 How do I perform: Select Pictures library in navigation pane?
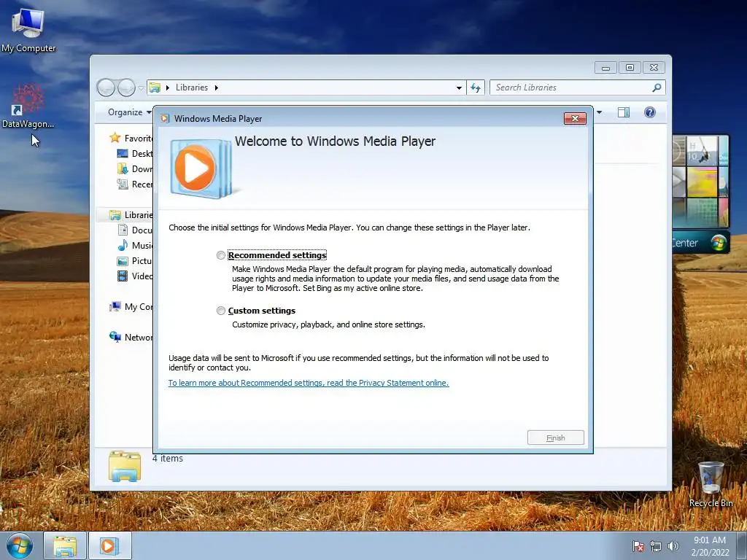tap(135, 260)
